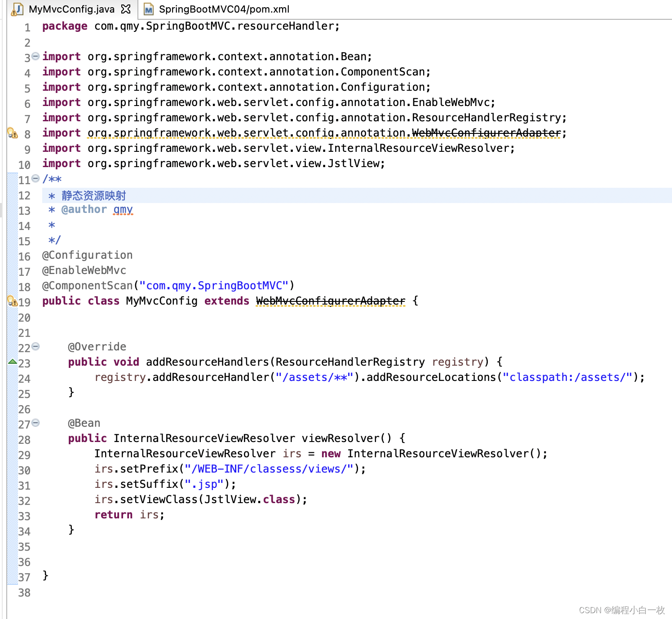Click the JstlView import on line 10
The image size is (672, 619).
click(x=214, y=164)
